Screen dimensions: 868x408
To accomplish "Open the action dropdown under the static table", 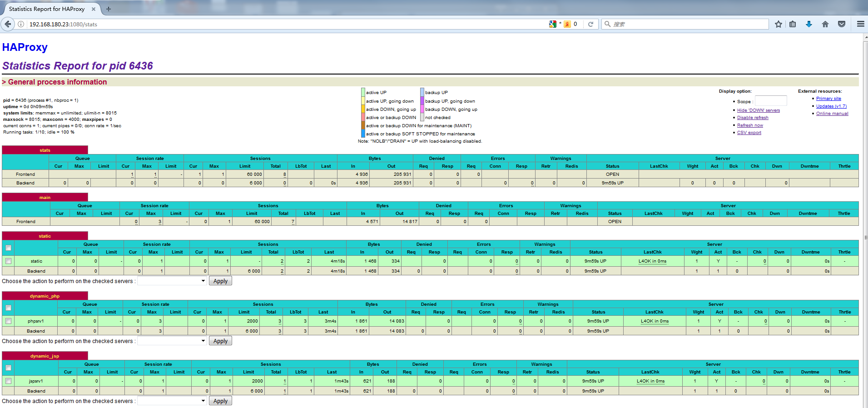I will [172, 281].
